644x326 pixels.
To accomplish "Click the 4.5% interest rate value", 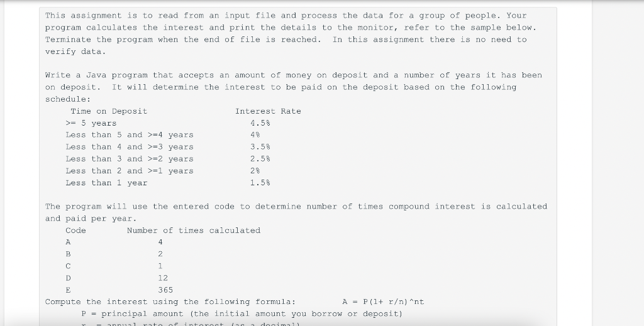I will point(260,123).
